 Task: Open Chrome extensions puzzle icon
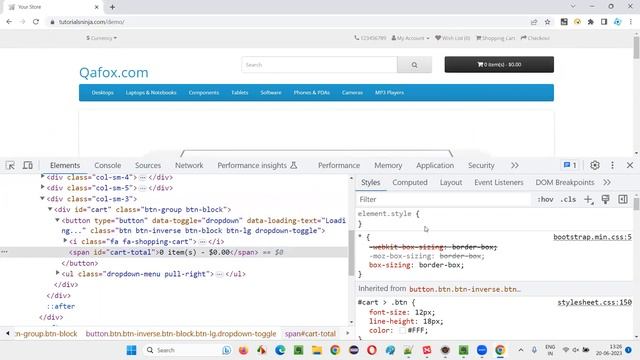coord(591,22)
